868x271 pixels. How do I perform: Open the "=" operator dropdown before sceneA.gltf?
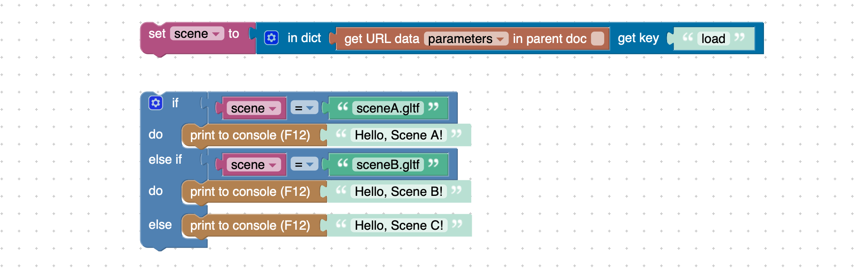304,108
